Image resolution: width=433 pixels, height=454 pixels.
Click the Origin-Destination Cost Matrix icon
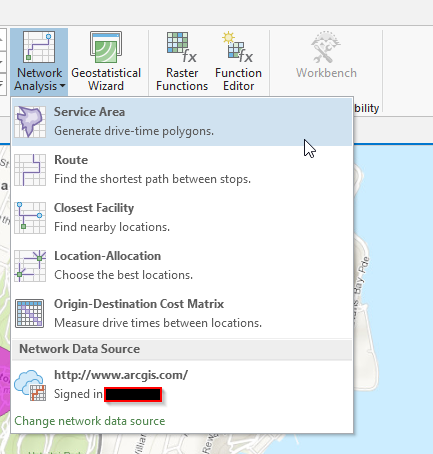click(30, 313)
